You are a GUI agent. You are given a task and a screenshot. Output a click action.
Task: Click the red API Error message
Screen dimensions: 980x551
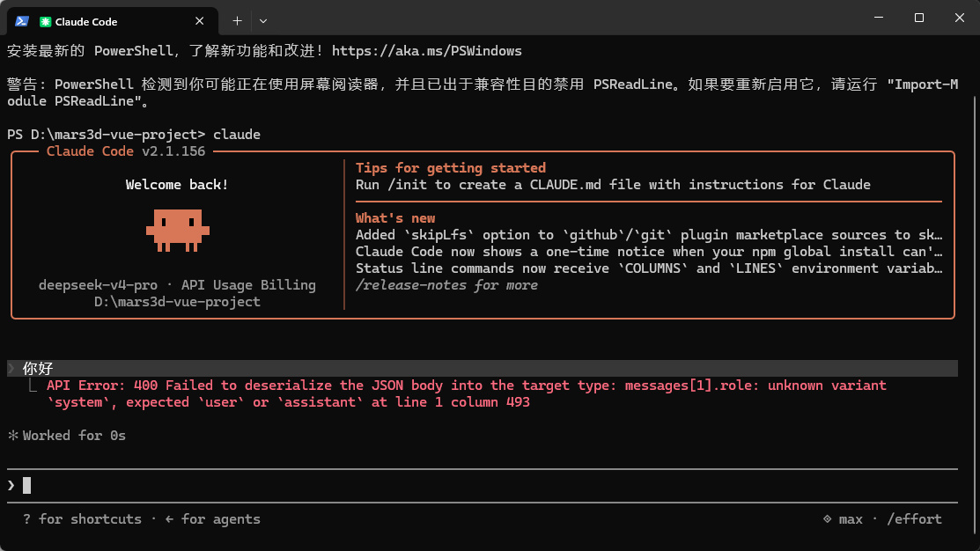(x=467, y=393)
